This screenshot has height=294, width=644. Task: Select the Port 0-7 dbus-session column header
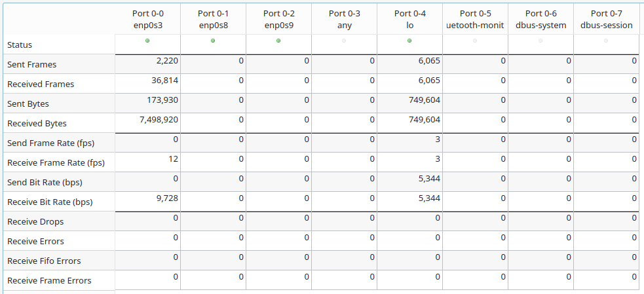(x=607, y=19)
